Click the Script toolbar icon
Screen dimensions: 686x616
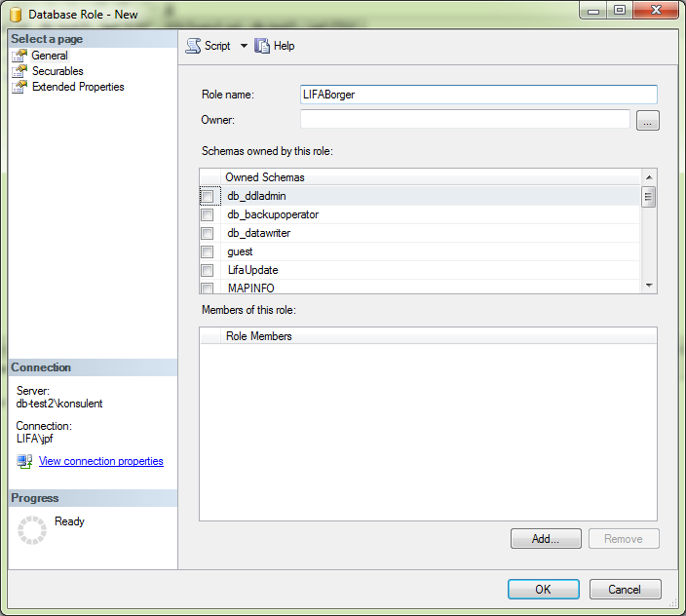point(193,46)
